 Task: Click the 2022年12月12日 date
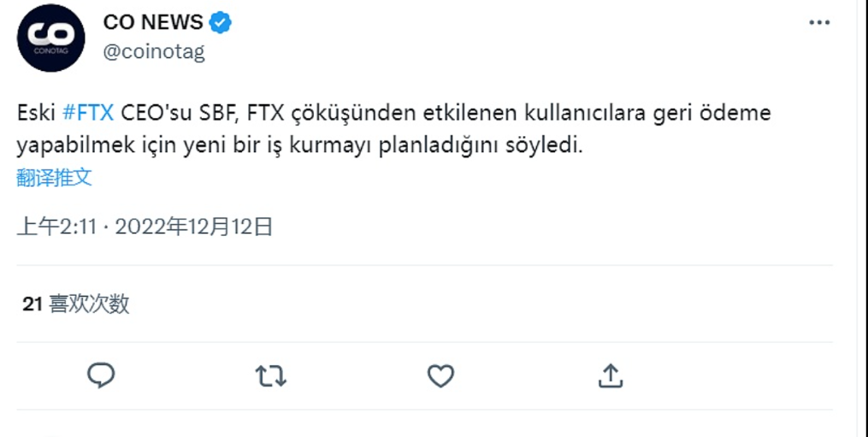[194, 227]
